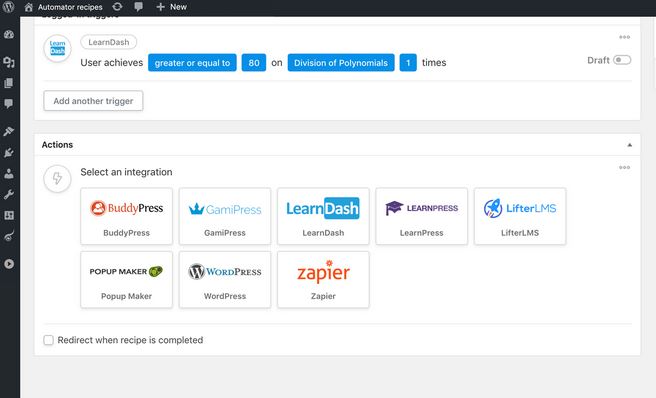Click the lightning bolt action icon
656x398 pixels.
[x=57, y=179]
